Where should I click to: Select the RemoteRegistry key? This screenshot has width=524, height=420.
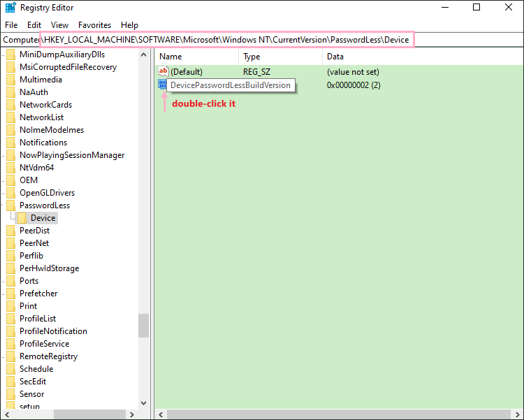pos(48,356)
